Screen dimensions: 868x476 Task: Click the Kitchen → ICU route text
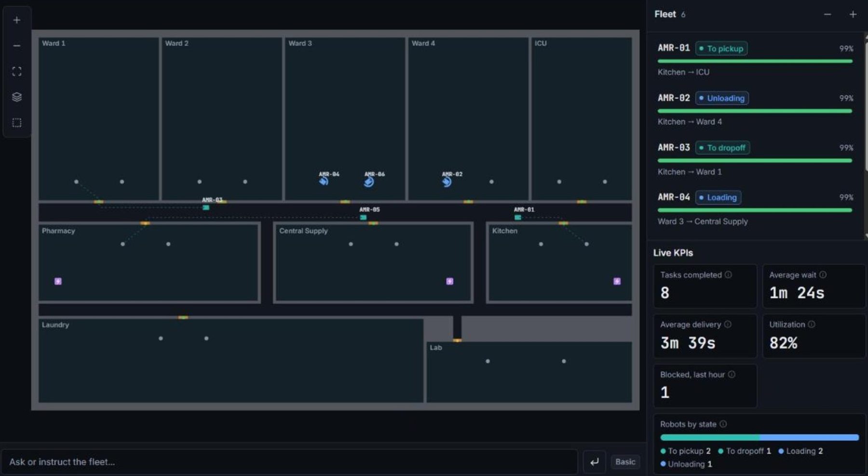pyautogui.click(x=683, y=72)
